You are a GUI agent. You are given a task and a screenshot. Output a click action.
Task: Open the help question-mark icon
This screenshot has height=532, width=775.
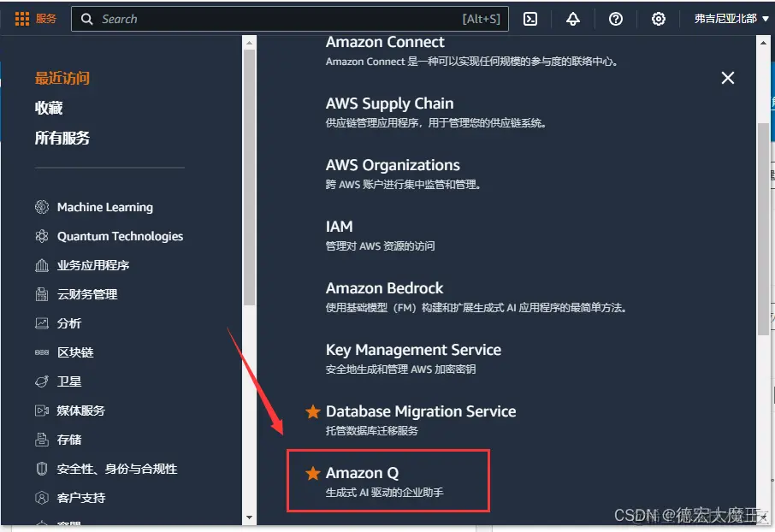click(615, 19)
